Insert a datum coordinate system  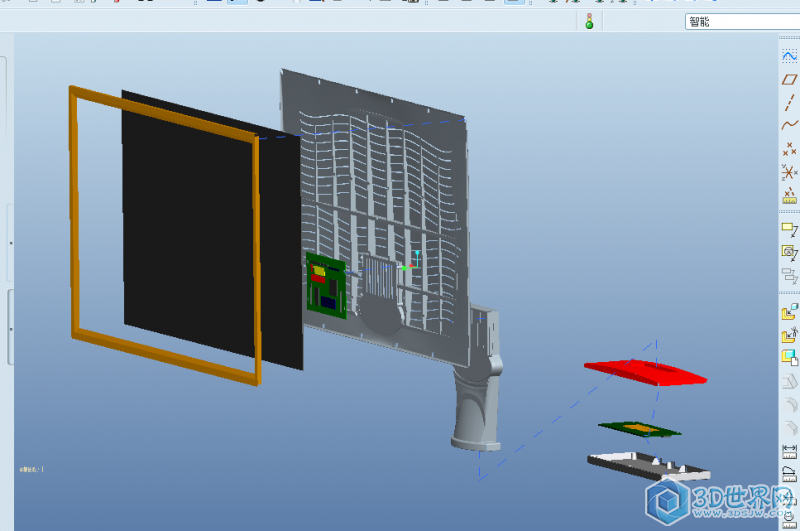pyautogui.click(x=789, y=172)
